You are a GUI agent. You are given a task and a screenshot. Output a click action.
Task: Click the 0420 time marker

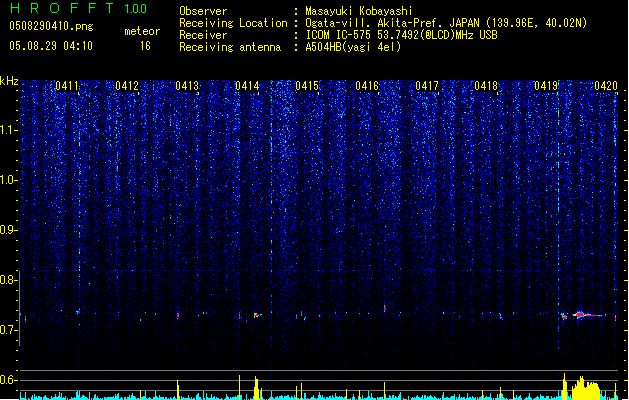tap(606, 86)
